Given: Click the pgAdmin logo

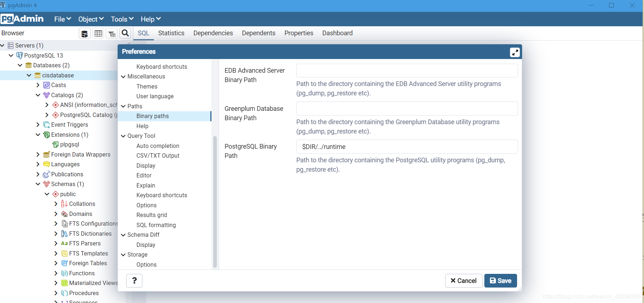Looking at the screenshot, I should (22, 19).
